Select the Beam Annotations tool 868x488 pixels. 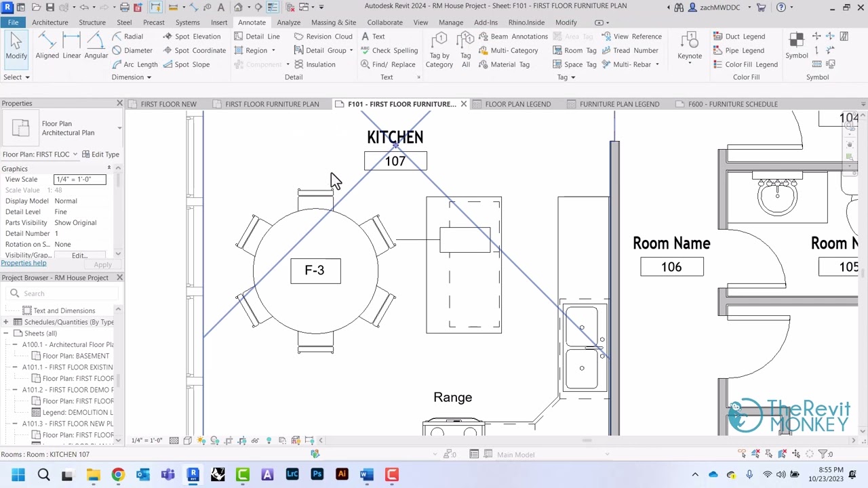(513, 37)
